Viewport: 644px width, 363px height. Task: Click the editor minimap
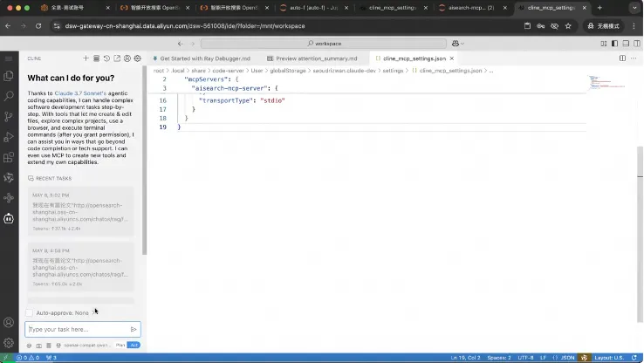click(x=606, y=82)
